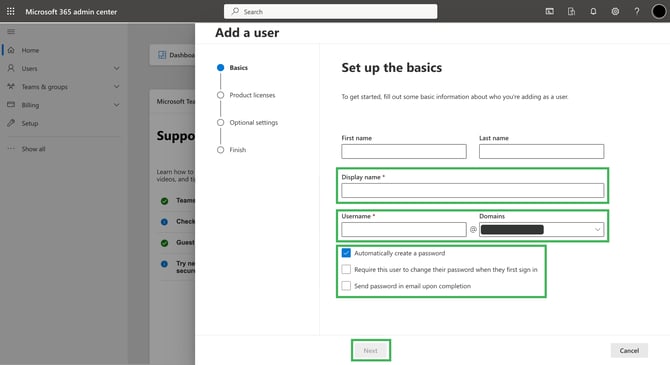Click the Search box in header
This screenshot has height=365, width=670.
coord(330,12)
